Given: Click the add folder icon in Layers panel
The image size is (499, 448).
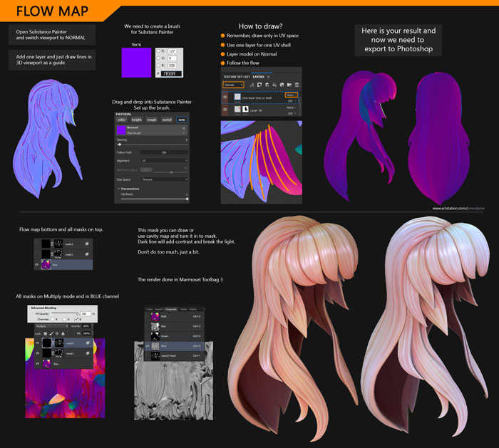Looking at the screenshot, I should coord(287,85).
